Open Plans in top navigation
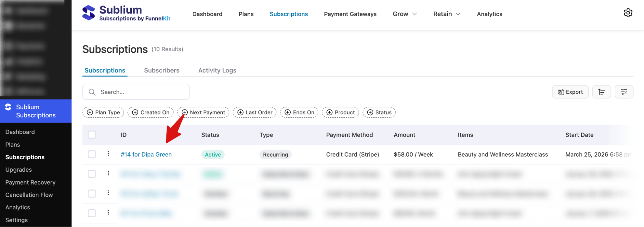The image size is (644, 227). point(246,14)
